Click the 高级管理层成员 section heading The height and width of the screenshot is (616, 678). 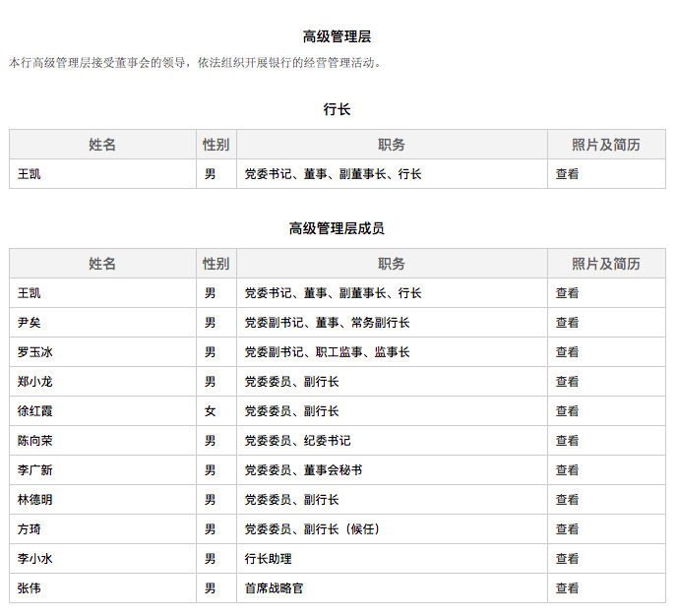tap(337, 228)
